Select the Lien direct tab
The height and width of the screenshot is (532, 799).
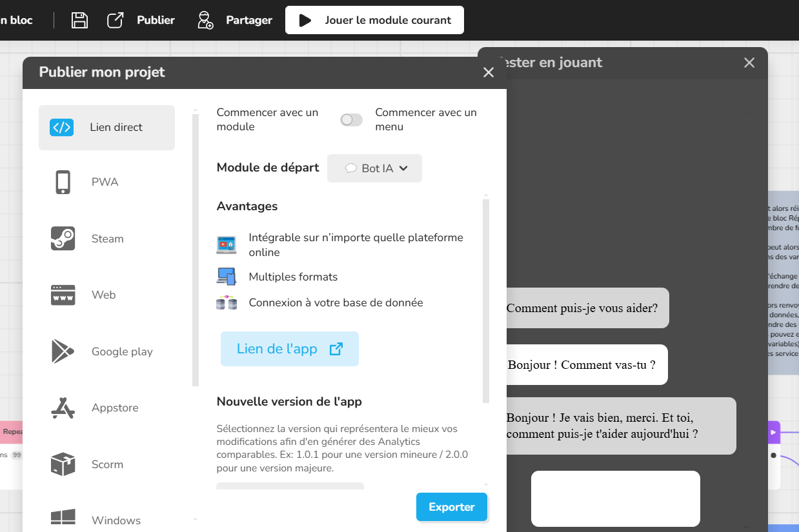tap(106, 128)
